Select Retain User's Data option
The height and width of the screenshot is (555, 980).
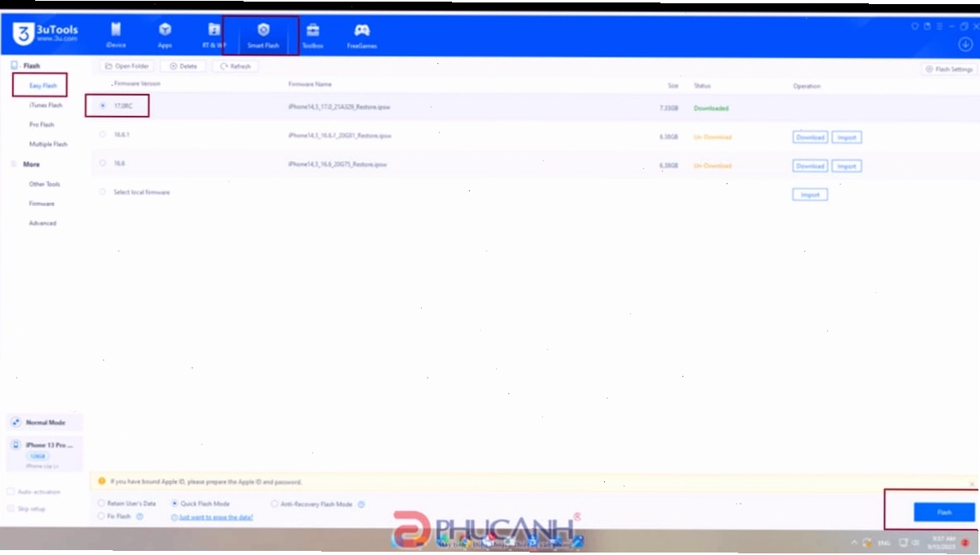pyautogui.click(x=101, y=503)
